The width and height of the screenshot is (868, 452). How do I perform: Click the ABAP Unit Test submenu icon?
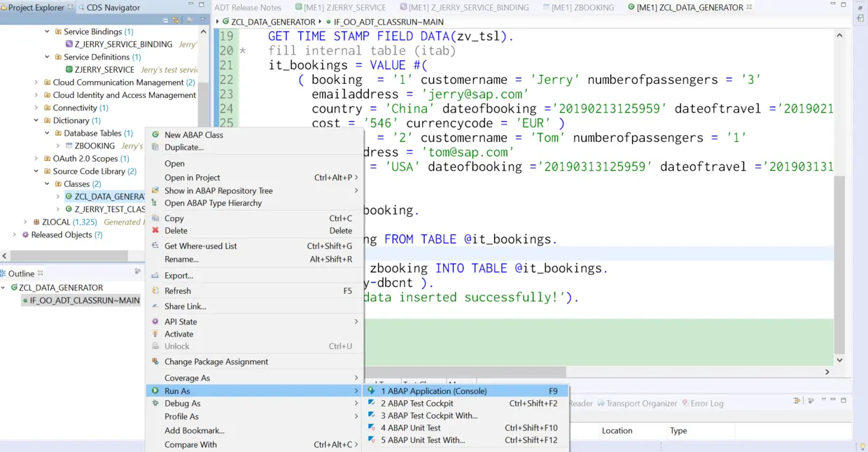click(372, 428)
